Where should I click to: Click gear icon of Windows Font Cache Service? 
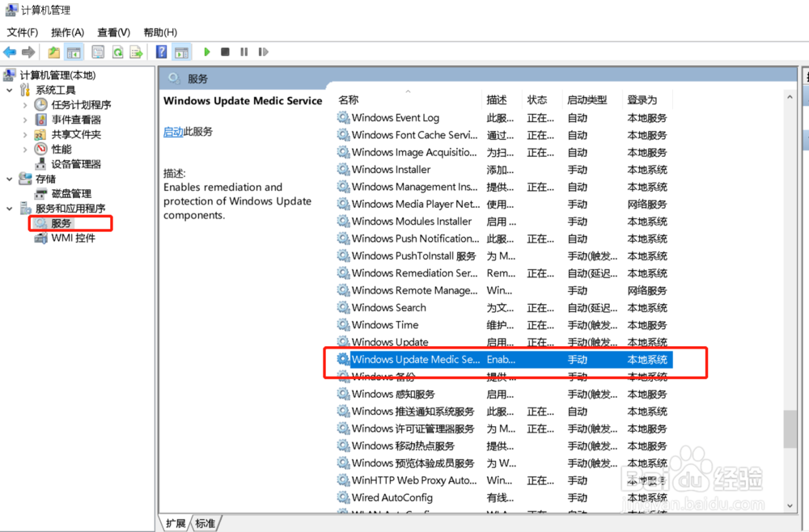343,135
